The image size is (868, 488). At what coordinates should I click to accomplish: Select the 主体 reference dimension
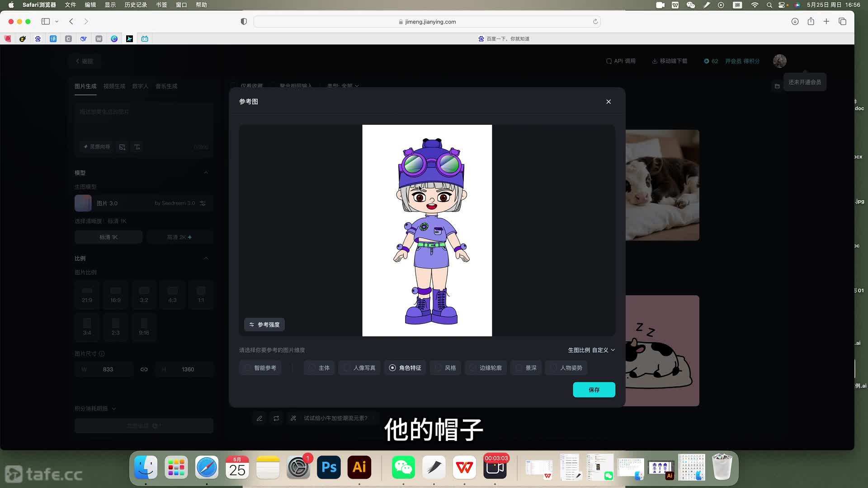pos(319,368)
